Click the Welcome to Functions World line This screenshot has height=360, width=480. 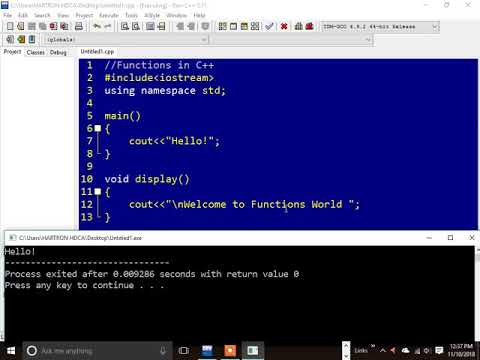point(244,204)
